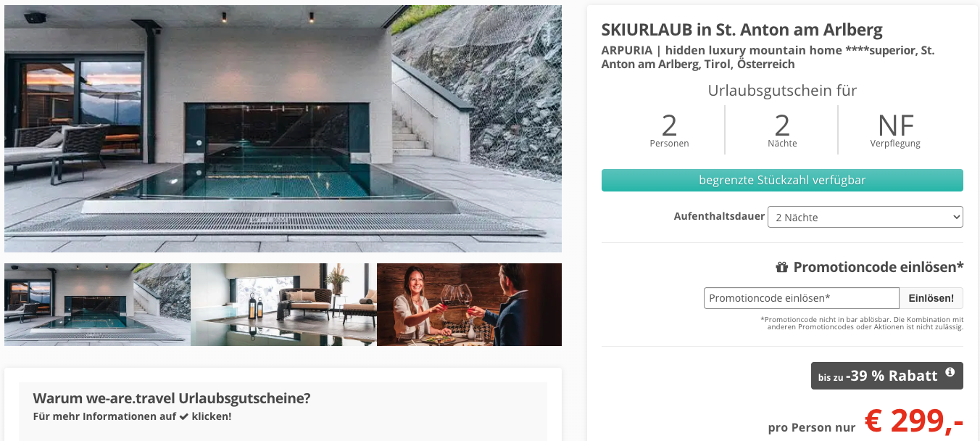This screenshot has width=980, height=441.
Task: Select the couple toasting wine thumbnail
Action: [469, 304]
